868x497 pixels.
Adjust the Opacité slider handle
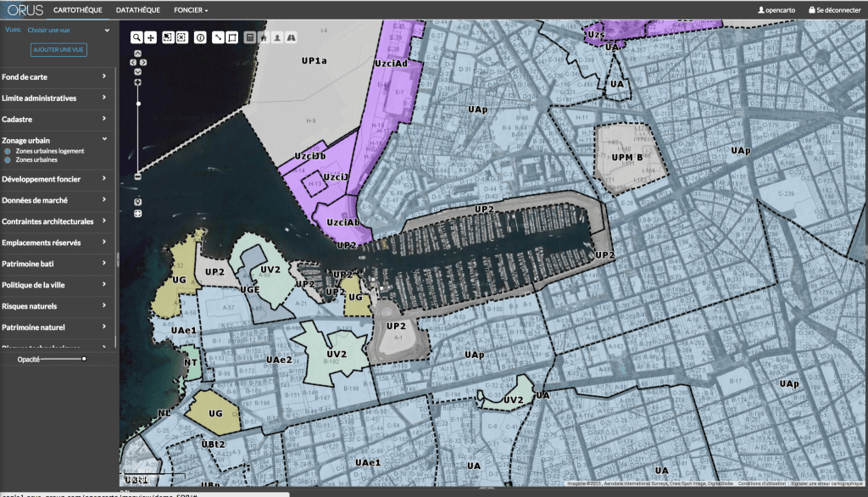pos(84,359)
